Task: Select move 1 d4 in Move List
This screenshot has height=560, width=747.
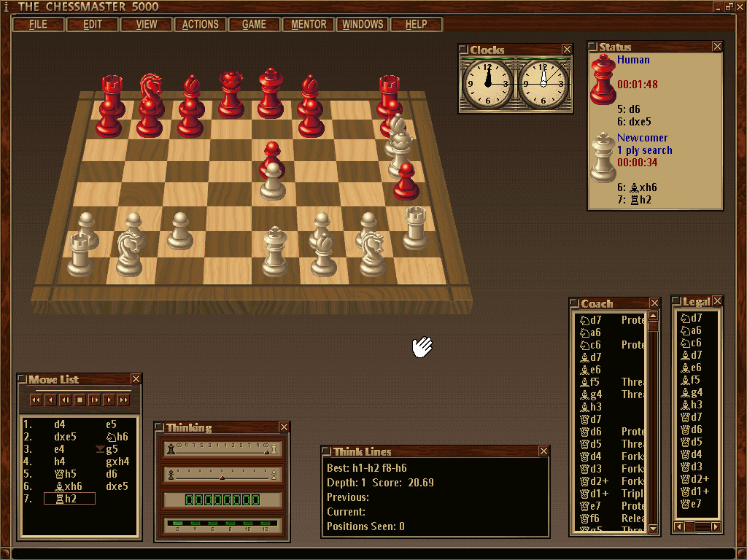Action: (60, 424)
